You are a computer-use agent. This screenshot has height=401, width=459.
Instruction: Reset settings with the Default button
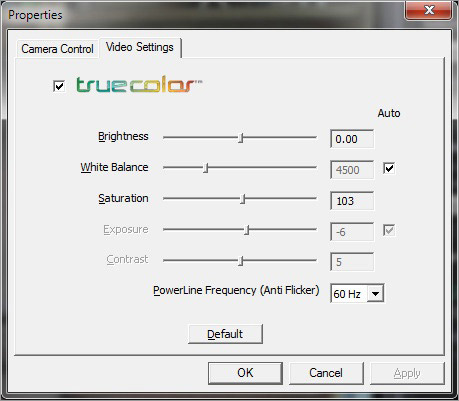click(225, 334)
